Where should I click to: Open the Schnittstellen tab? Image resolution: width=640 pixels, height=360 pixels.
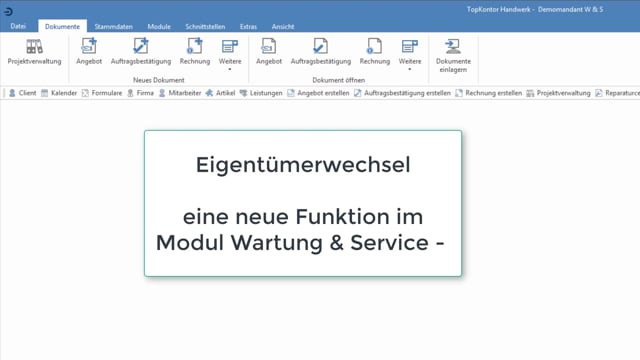point(205,27)
